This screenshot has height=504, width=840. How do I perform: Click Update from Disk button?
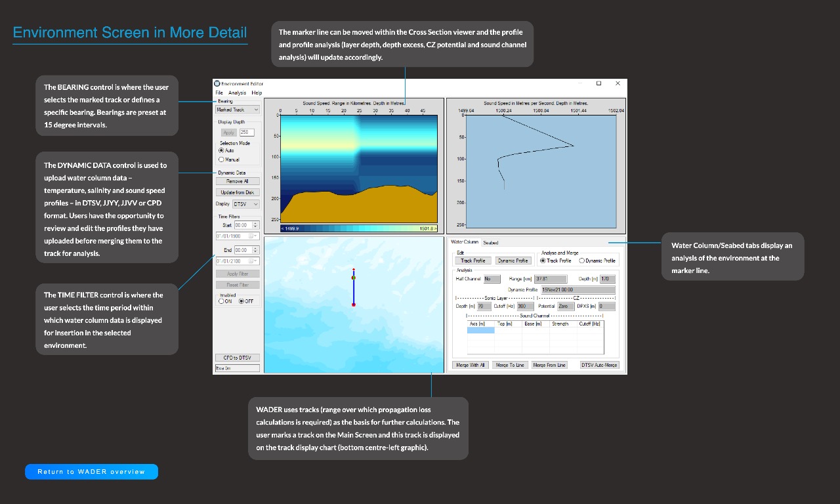[238, 192]
